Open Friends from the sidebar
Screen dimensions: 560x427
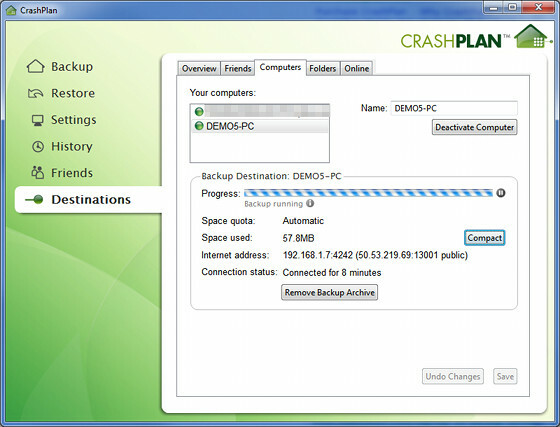[72, 173]
